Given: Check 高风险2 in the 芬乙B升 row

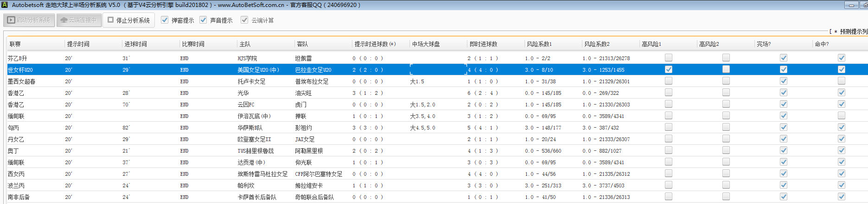Looking at the screenshot, I should (726, 58).
